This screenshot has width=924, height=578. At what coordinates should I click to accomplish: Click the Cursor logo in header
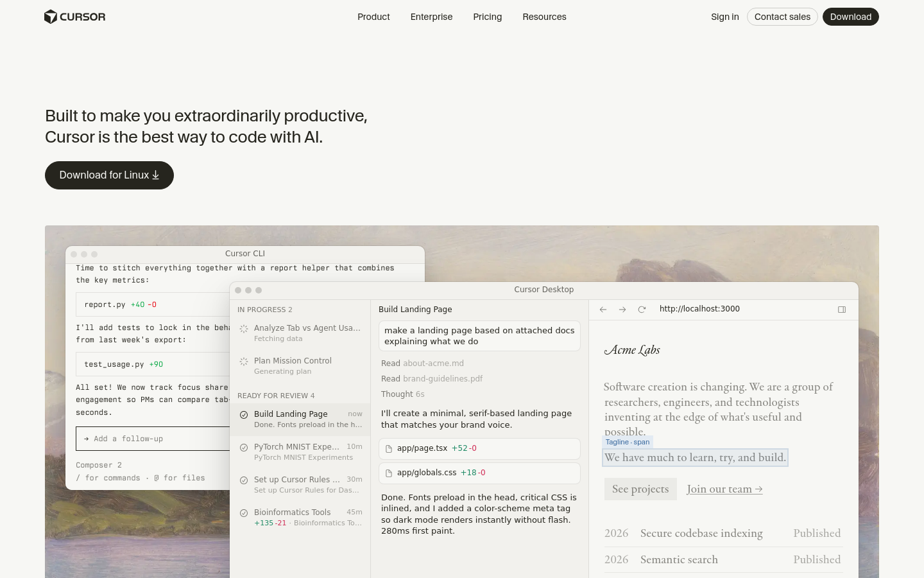pyautogui.click(x=74, y=17)
